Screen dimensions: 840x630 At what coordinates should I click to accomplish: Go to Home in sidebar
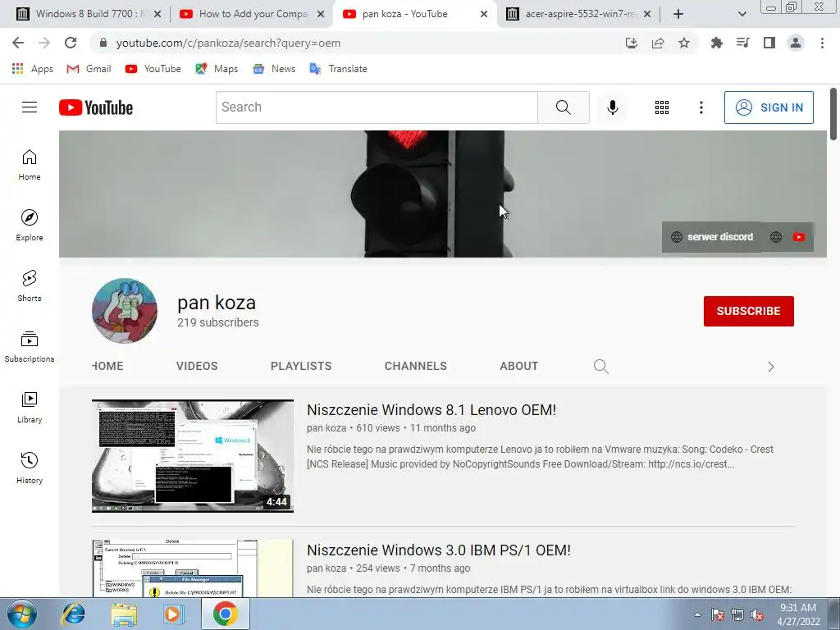[x=30, y=164]
